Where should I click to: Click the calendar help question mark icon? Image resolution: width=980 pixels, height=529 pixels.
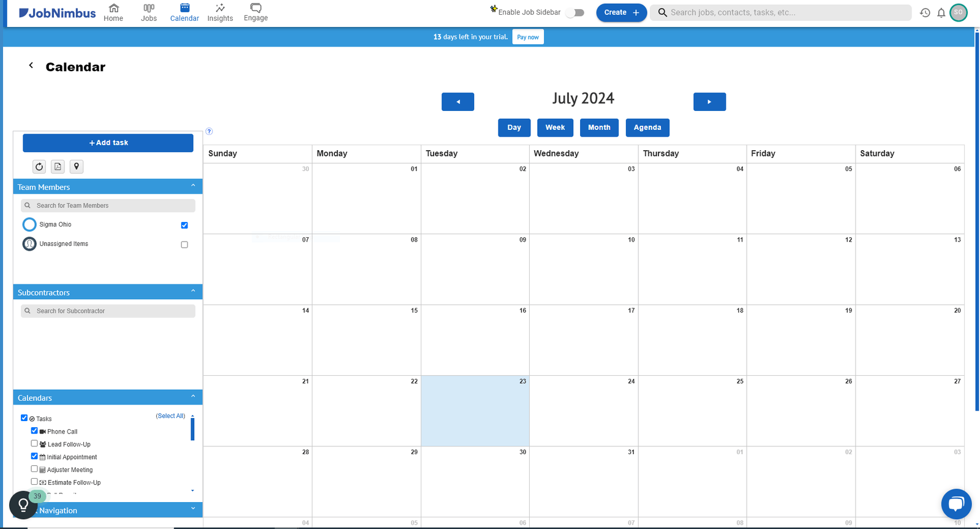point(209,131)
